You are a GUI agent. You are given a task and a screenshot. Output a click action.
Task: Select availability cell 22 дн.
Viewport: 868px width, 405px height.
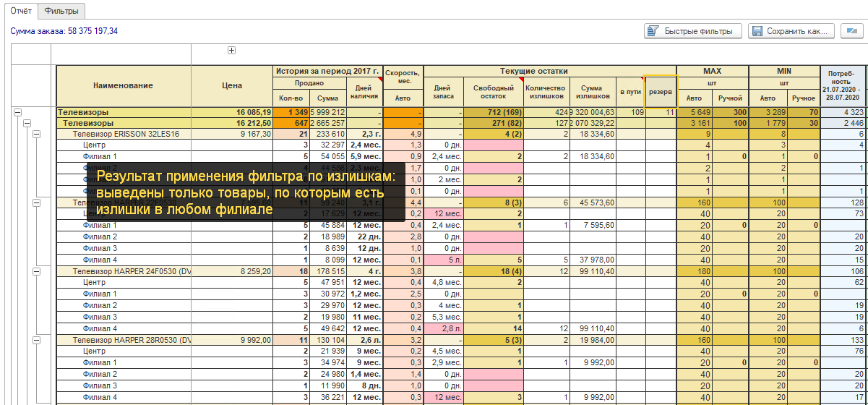[x=365, y=236]
